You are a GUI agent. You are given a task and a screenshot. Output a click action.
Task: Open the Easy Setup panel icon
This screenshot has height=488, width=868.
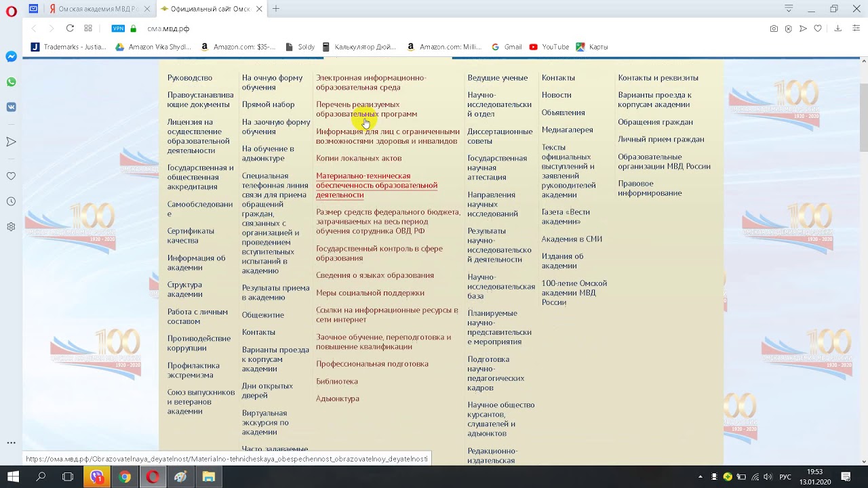tap(856, 28)
